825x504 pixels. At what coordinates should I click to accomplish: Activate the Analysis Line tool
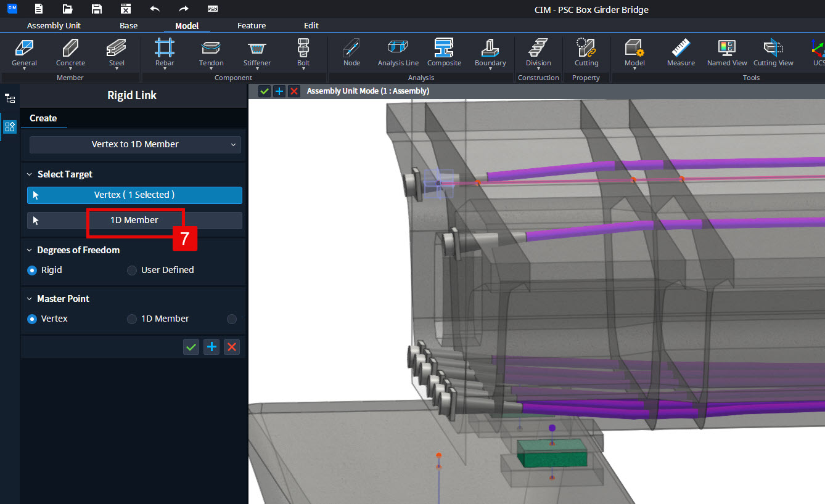[398, 52]
